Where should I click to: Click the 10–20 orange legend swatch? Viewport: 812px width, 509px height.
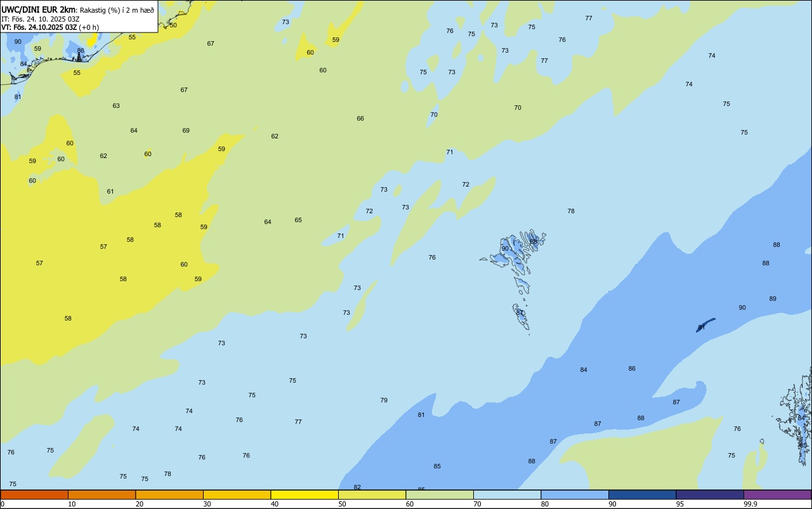[x=101, y=494]
